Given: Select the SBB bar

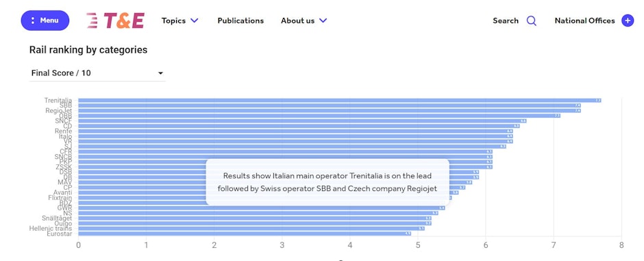Looking at the screenshot, I should click(x=330, y=105).
